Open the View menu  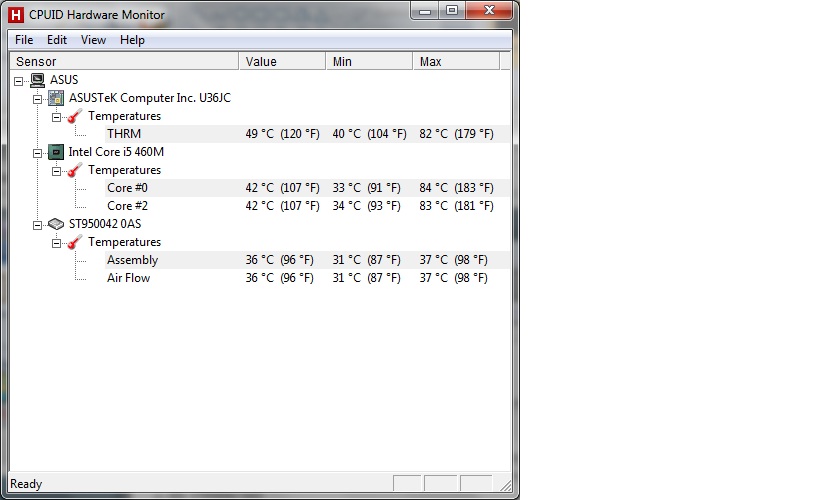(93, 40)
